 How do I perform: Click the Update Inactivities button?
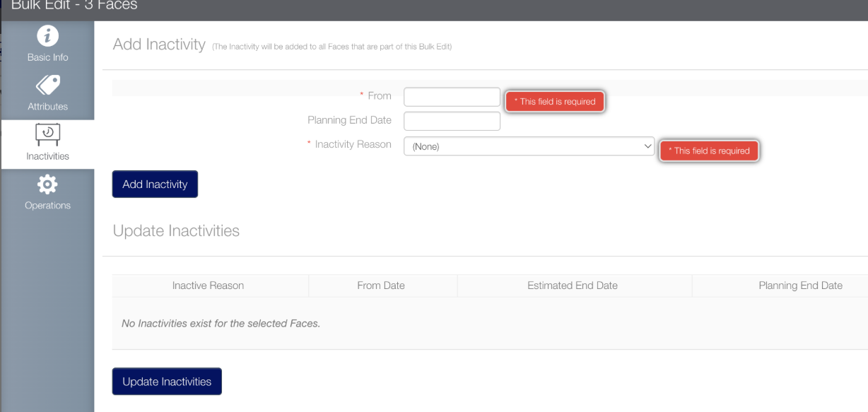(x=167, y=382)
